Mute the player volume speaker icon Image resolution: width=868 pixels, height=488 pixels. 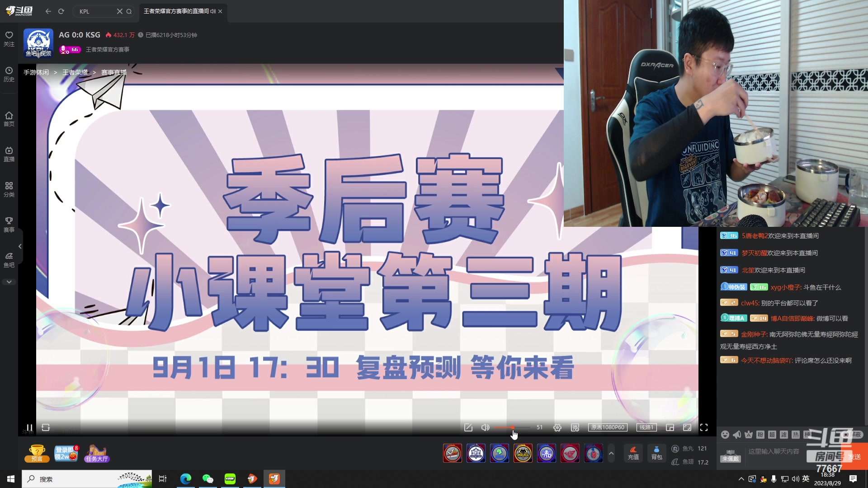pyautogui.click(x=486, y=427)
